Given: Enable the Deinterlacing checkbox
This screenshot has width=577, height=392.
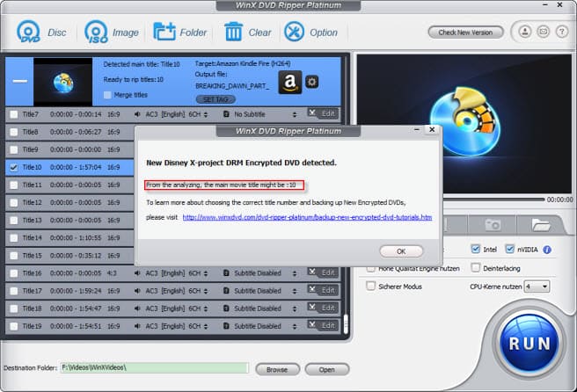Looking at the screenshot, I should click(476, 267).
